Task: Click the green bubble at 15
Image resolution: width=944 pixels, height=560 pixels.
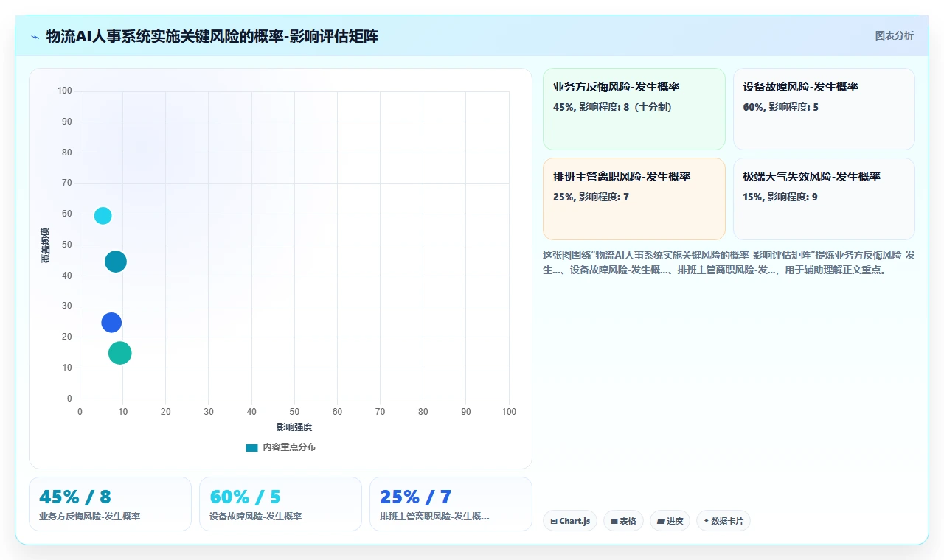Action: (120, 353)
